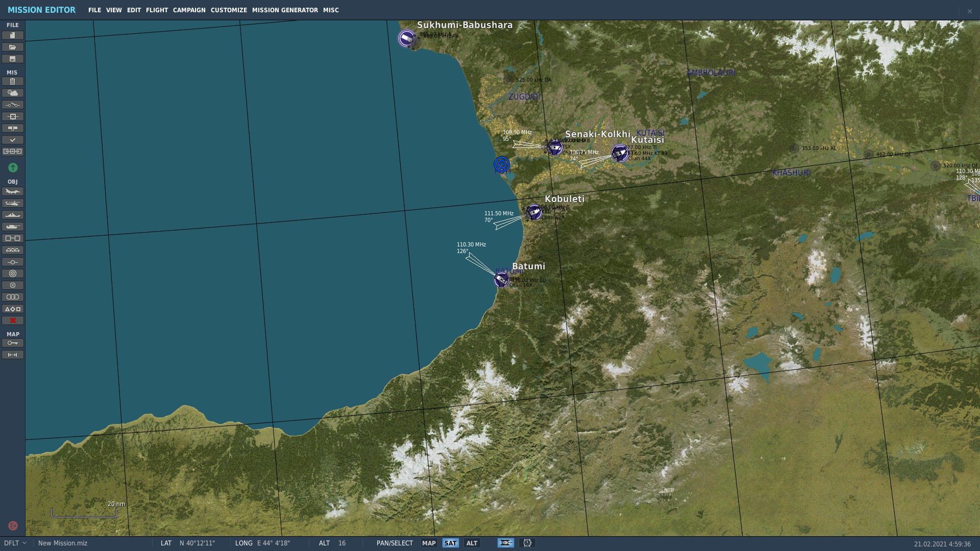The width and height of the screenshot is (980, 551).
Task: Select the distance ruler measure tool
Action: click(x=13, y=355)
